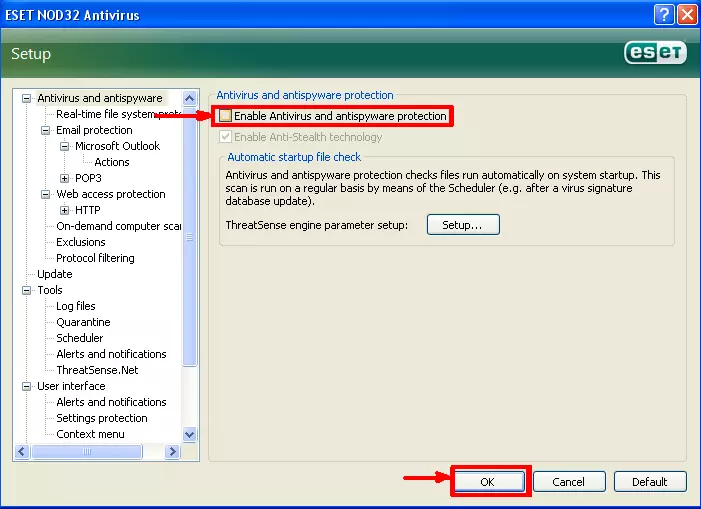This screenshot has height=509, width=701.
Task: Restore defaults with Default button
Action: pyautogui.click(x=649, y=482)
